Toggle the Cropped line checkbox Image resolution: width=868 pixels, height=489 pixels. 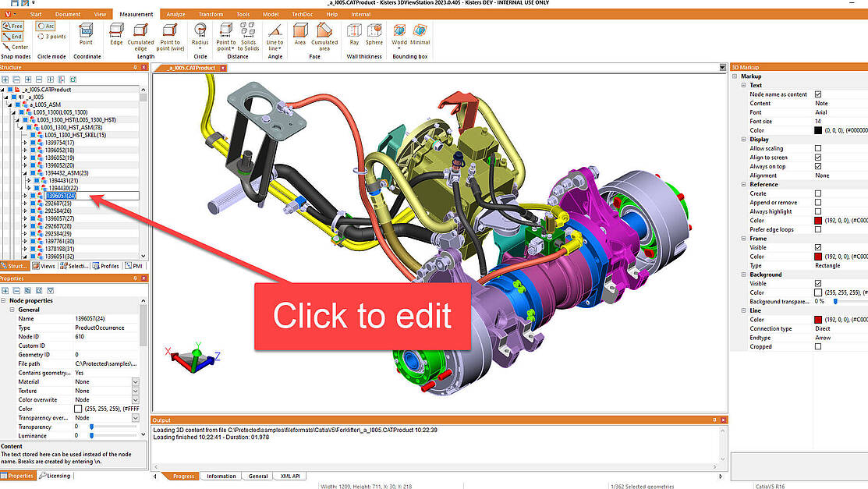[x=818, y=347]
